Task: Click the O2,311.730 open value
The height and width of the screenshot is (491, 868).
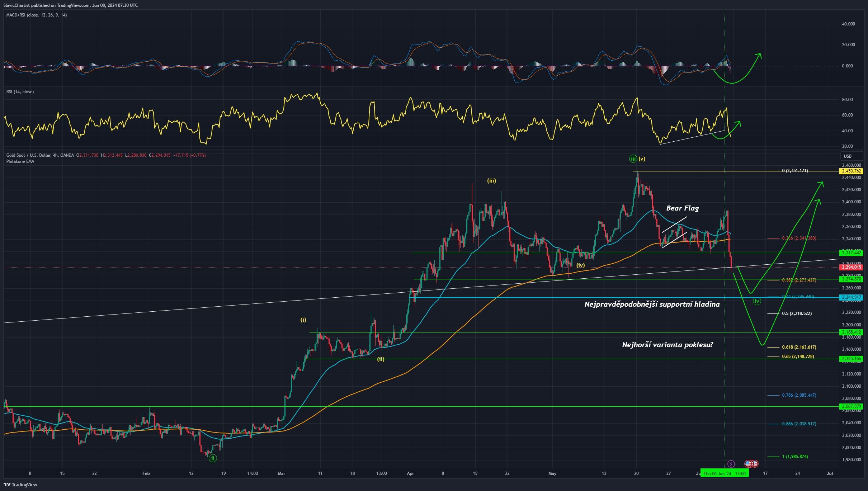Action: tap(87, 155)
